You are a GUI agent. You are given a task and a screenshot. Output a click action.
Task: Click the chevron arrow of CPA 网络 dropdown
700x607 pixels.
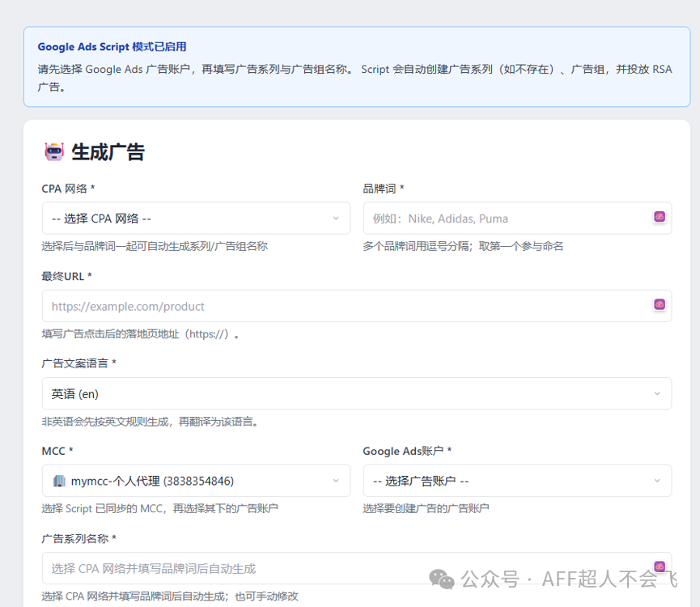(336, 219)
